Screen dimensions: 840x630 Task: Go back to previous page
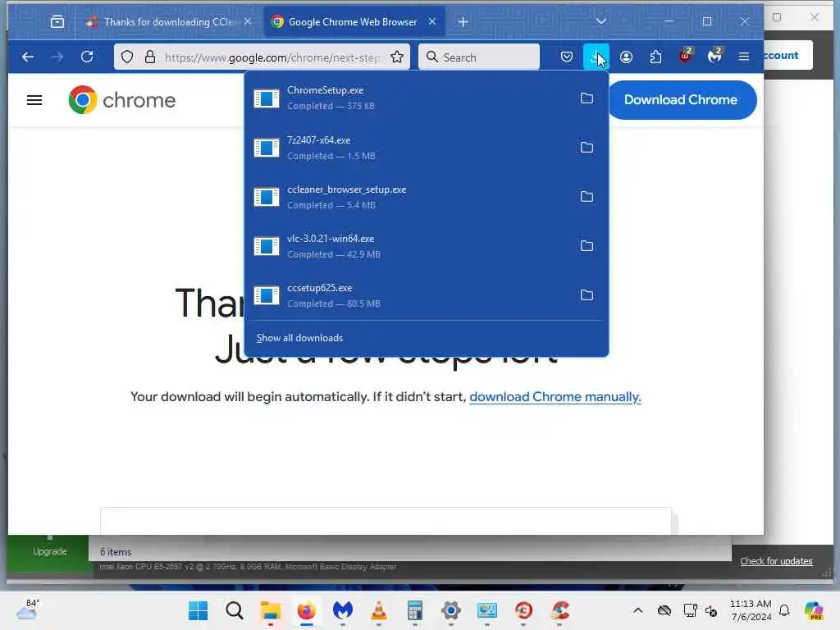click(28, 57)
